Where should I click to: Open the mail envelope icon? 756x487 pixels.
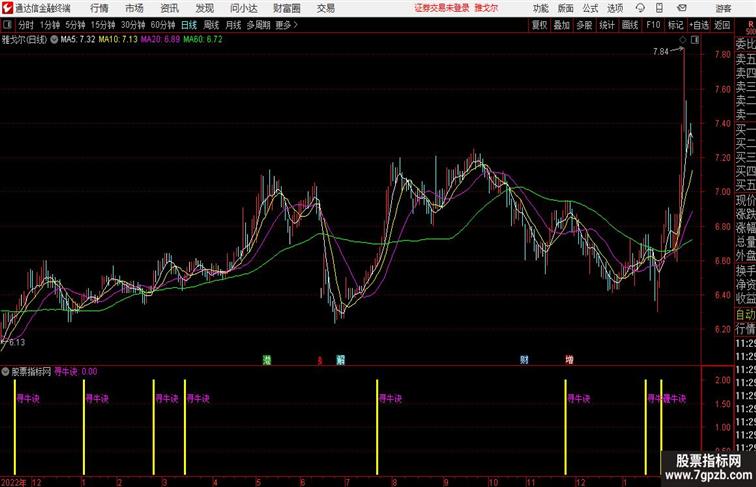tap(681, 8)
